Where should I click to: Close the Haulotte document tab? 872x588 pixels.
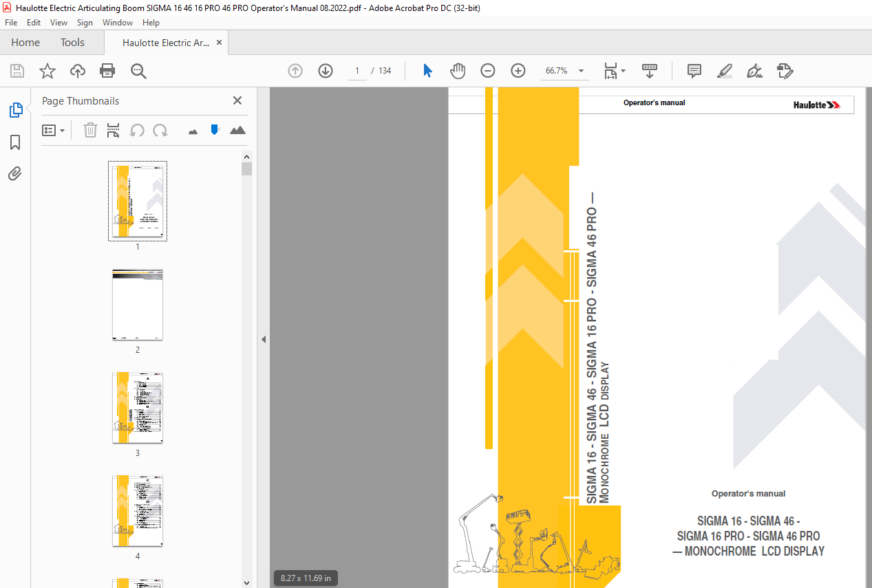tap(220, 43)
